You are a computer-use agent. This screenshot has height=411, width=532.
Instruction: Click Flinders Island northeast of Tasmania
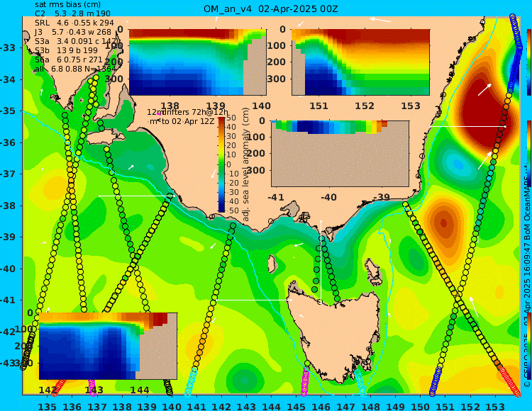[374, 271]
